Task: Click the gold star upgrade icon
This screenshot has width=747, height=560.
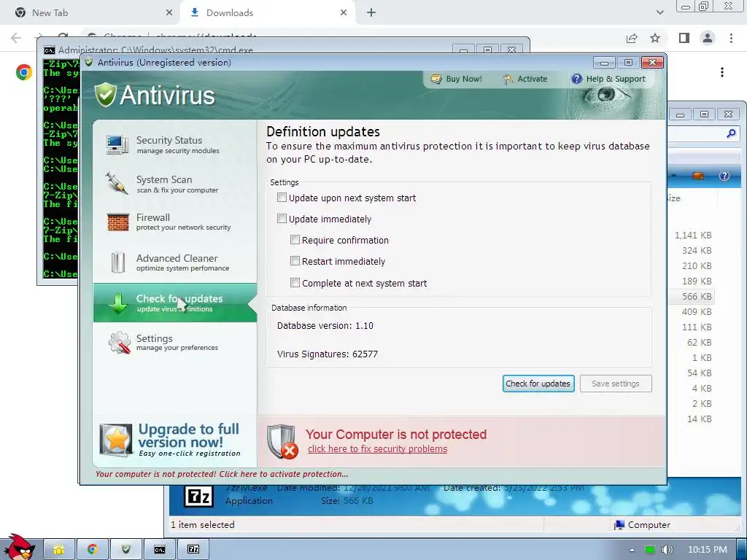Action: click(x=116, y=440)
